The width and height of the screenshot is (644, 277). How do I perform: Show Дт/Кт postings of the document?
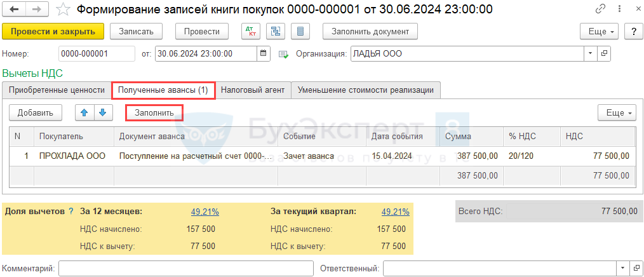coord(251,31)
